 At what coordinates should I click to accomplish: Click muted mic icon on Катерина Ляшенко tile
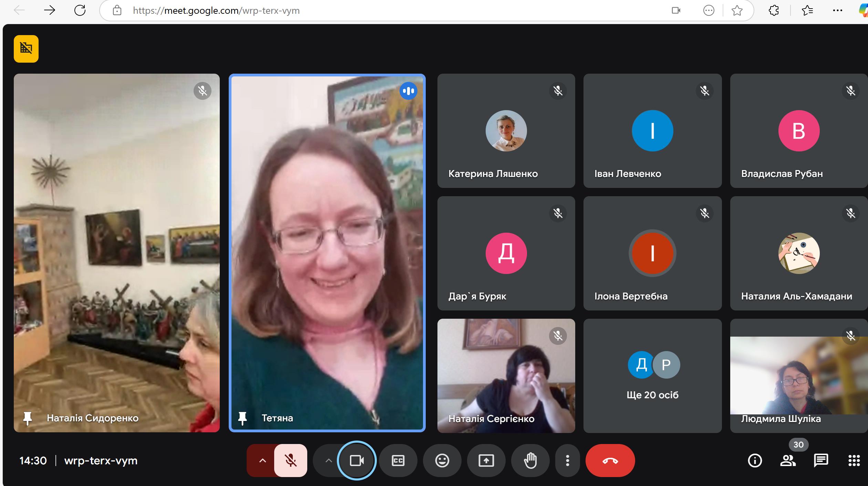(558, 91)
